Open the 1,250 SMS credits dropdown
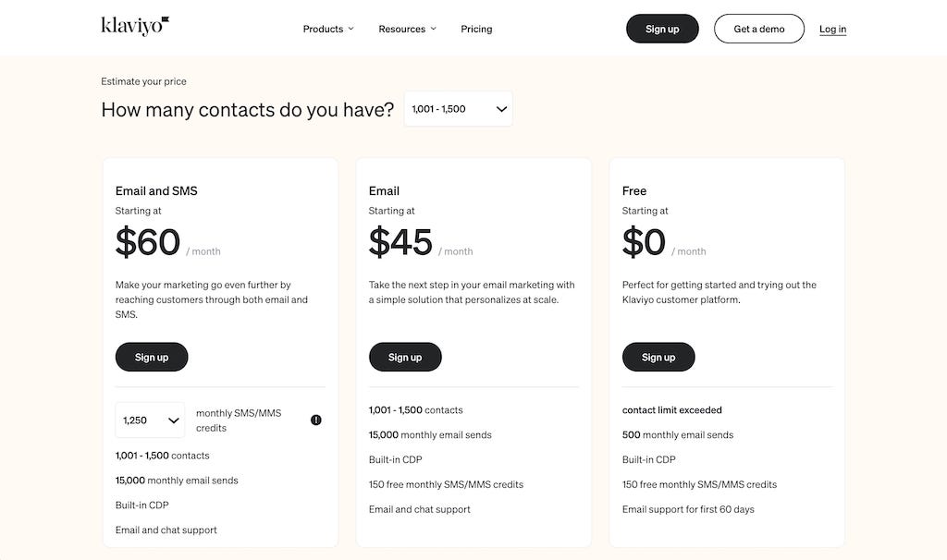Image resolution: width=947 pixels, height=560 pixels. 150,420
